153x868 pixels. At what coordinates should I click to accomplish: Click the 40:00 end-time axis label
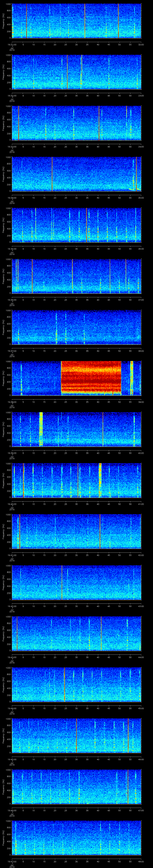pyautogui.click(x=141, y=453)
